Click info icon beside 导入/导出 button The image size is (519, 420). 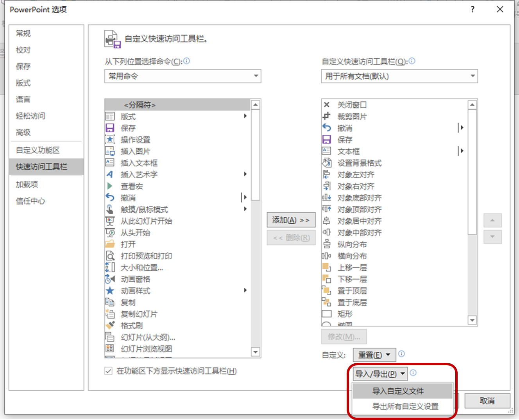413,373
